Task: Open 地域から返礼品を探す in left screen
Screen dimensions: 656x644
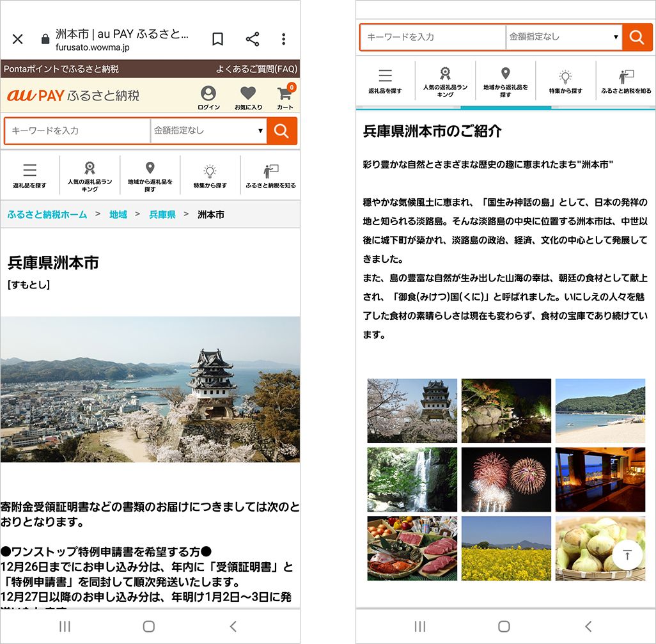Action: (150, 175)
